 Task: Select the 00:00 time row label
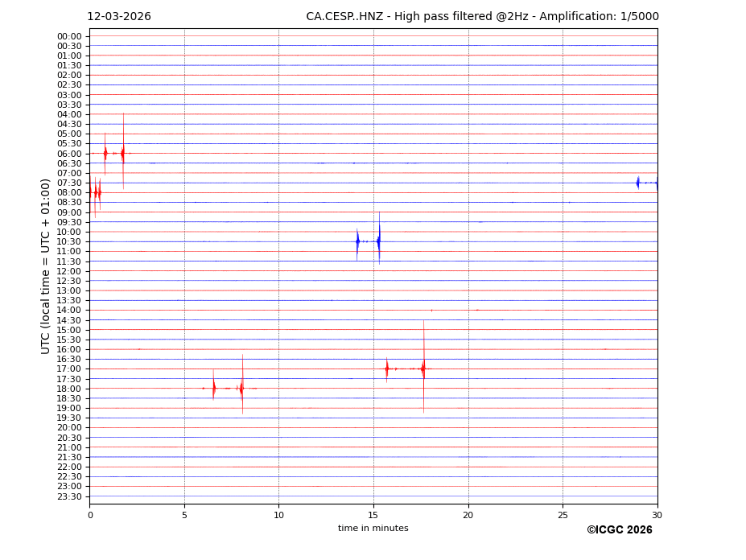[69, 36]
